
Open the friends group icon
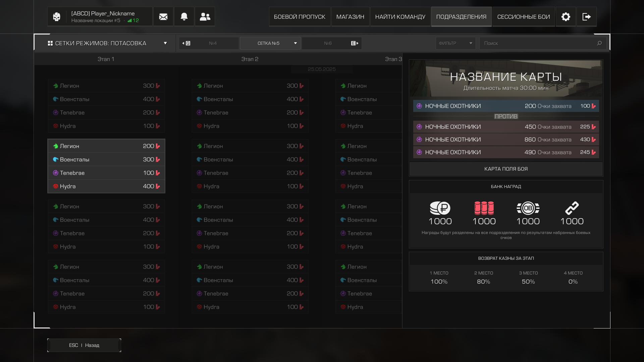coord(205,17)
